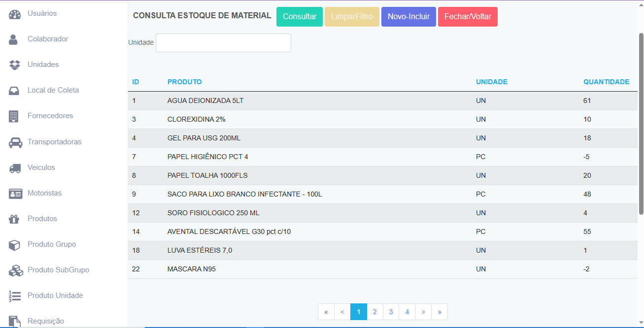
Task: Open Produtos from the sidebar
Action: pyautogui.click(x=41, y=219)
